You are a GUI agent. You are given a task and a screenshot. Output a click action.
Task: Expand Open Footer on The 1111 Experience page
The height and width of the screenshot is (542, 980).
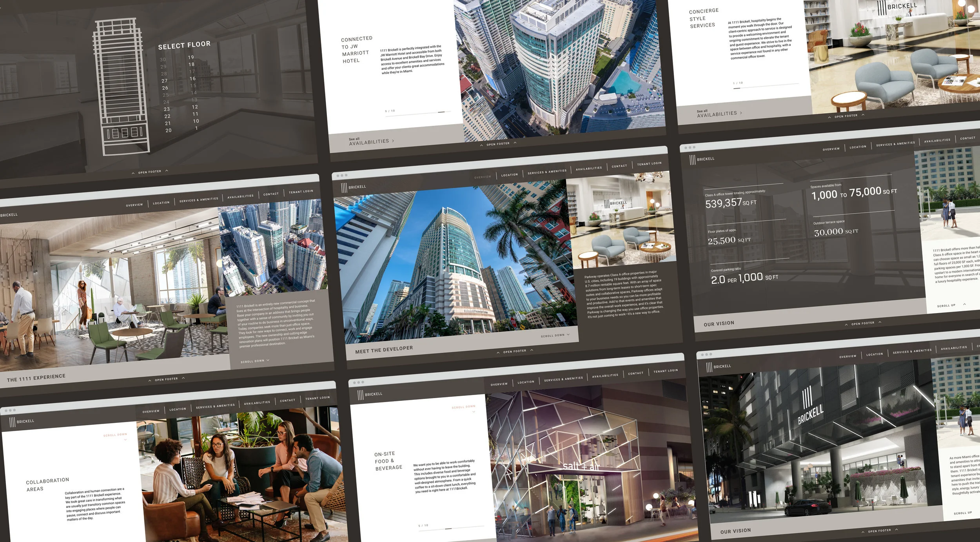point(166,379)
